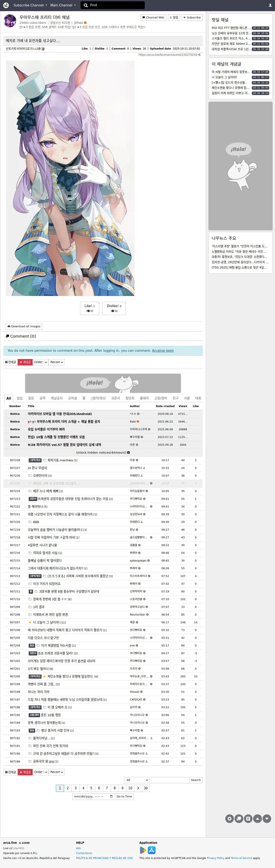Open Privacy Policy link in footer
The width and height of the screenshot is (275, 868).
pyautogui.click(x=215, y=858)
